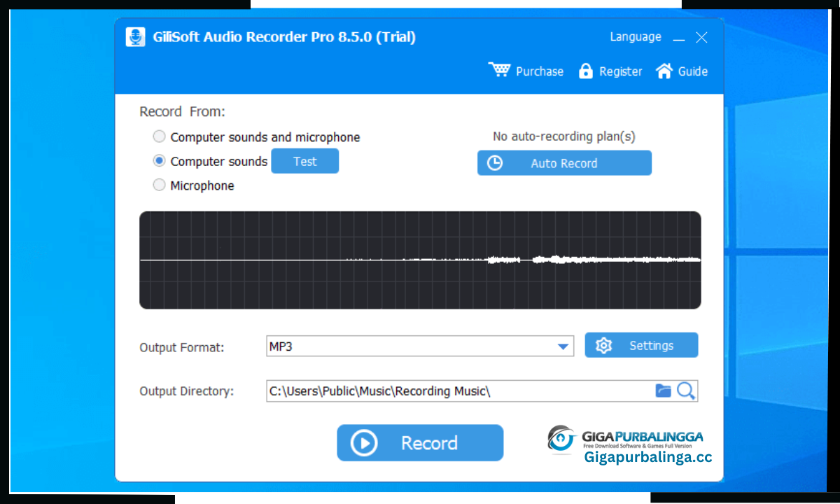Click the Record play circle icon
The image size is (840, 504).
364,443
